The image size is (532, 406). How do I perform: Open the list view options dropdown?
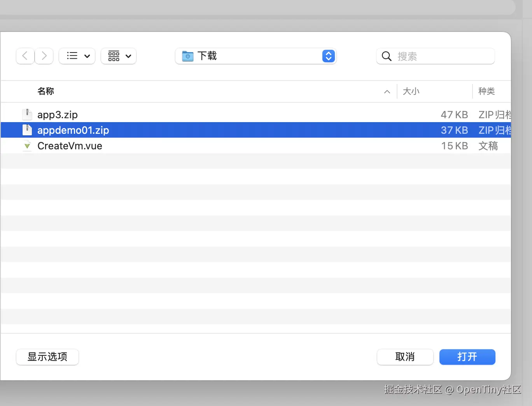(x=77, y=56)
